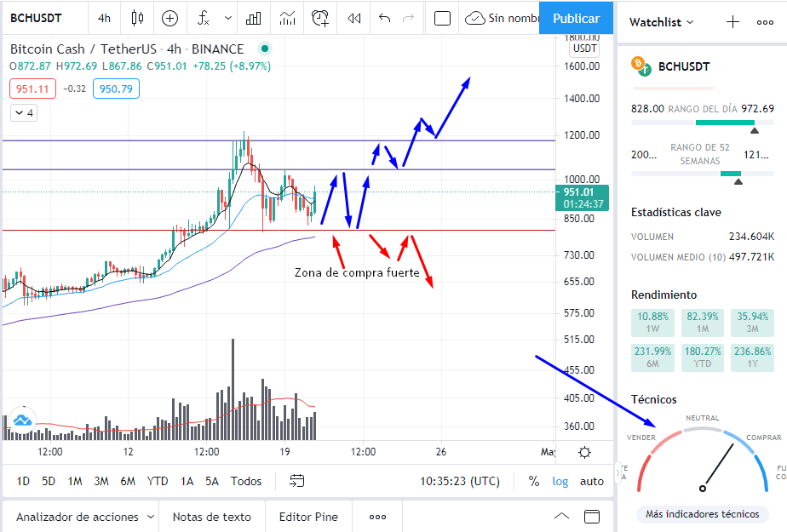This screenshot has height=532, width=787.
Task: Click the 951.11 sell price button
Action: (x=32, y=89)
